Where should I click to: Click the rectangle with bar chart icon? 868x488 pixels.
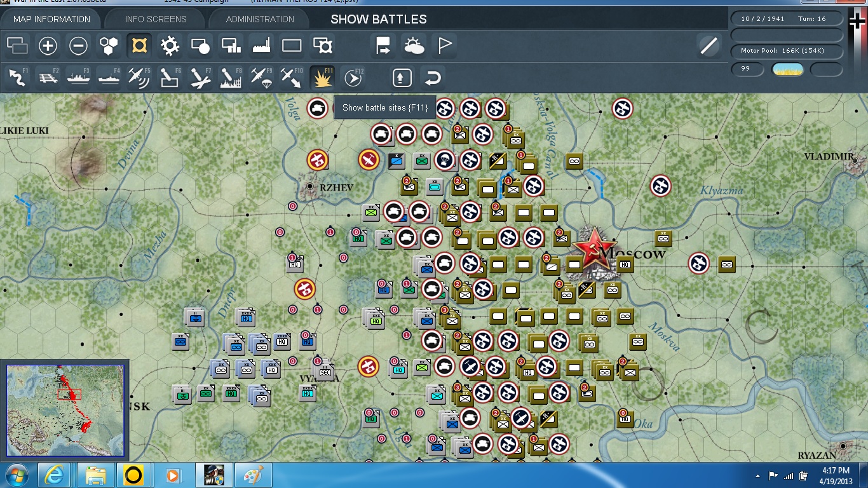click(231, 45)
